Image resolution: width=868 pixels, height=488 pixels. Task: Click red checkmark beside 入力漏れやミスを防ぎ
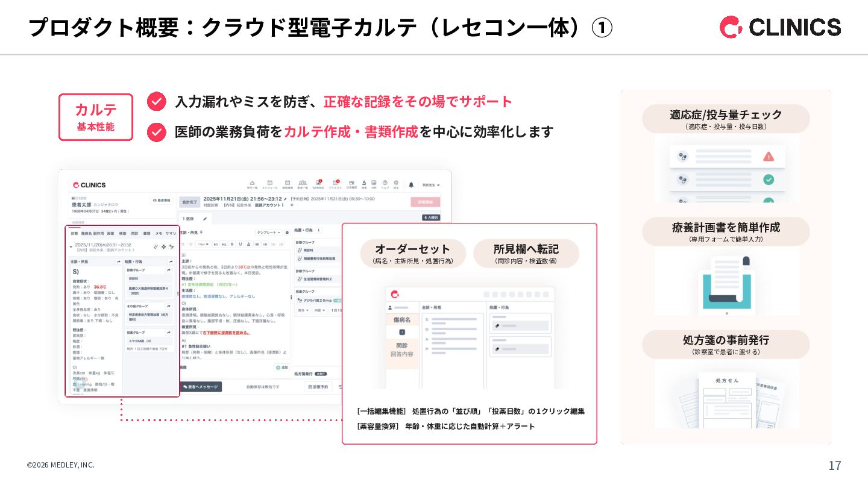[157, 101]
